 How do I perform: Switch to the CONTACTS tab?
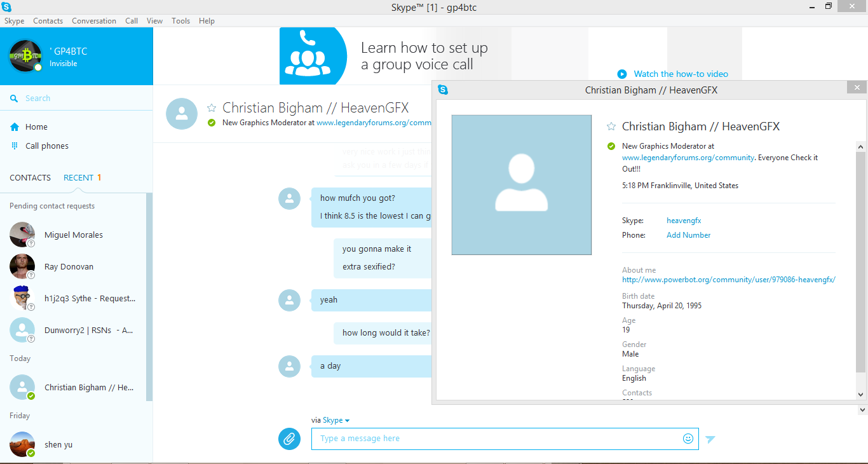[x=30, y=177]
